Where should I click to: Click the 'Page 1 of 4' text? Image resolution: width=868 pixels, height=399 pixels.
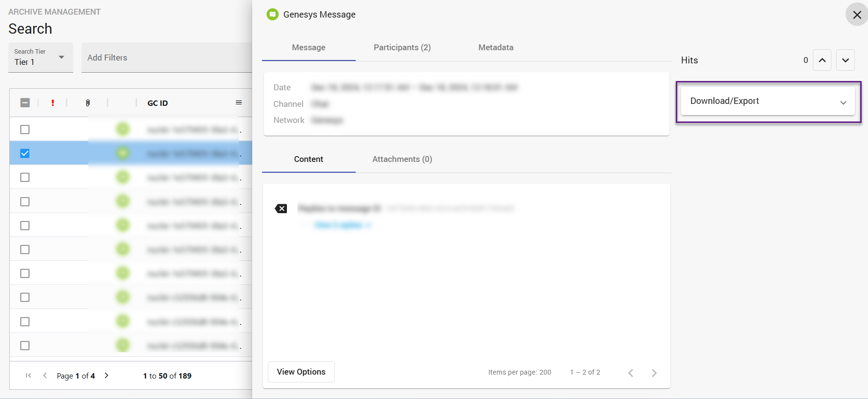point(76,376)
